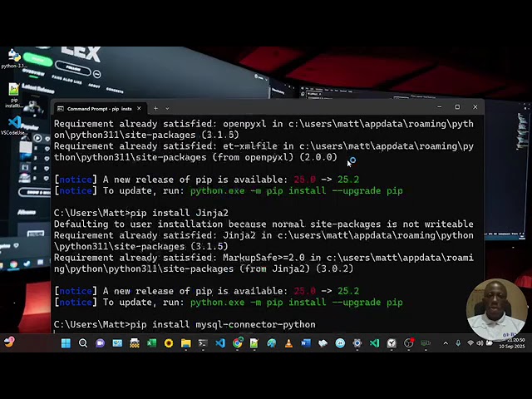
Task: Open the weather widget on taskbar
Action: (9, 342)
